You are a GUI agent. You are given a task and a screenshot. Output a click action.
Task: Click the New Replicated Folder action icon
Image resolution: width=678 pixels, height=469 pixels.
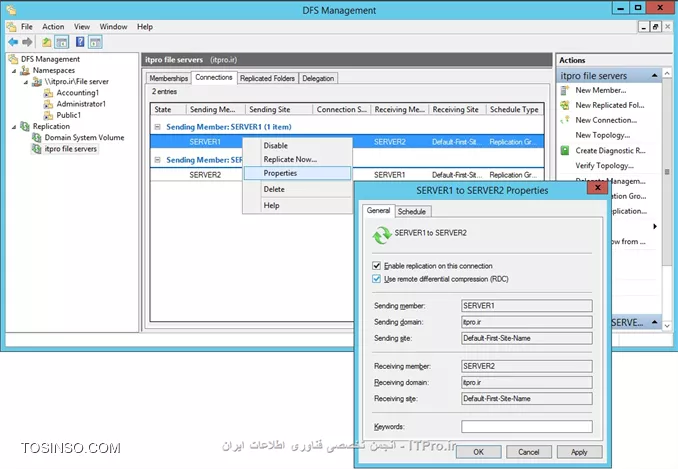point(565,105)
